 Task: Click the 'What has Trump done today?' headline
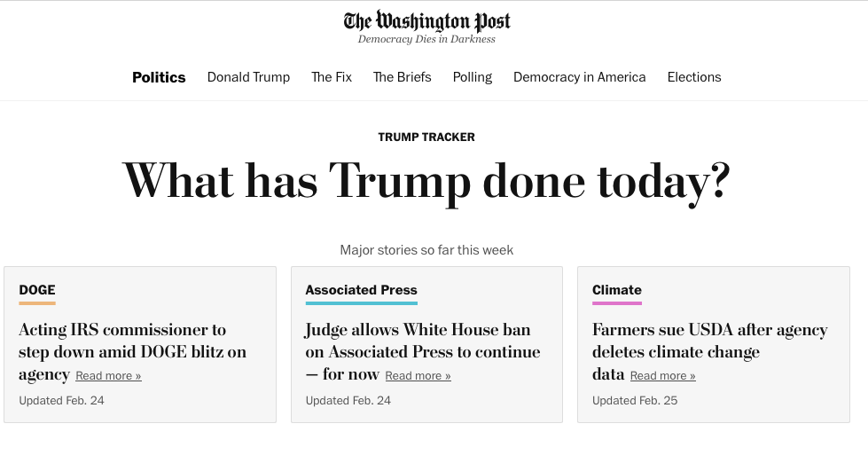426,181
